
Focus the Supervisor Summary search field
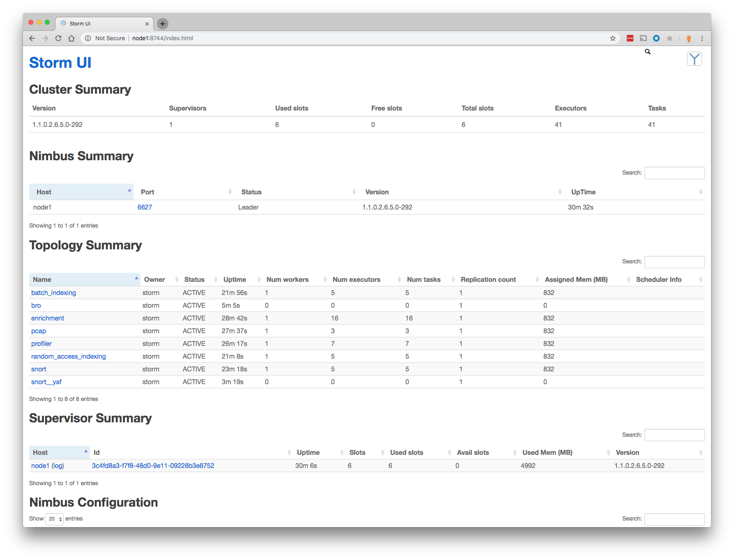(674, 435)
